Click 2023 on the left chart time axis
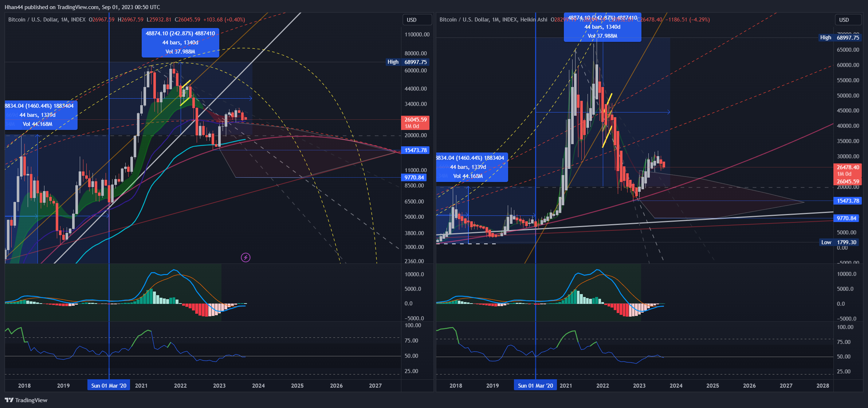The image size is (868, 408). 219,385
